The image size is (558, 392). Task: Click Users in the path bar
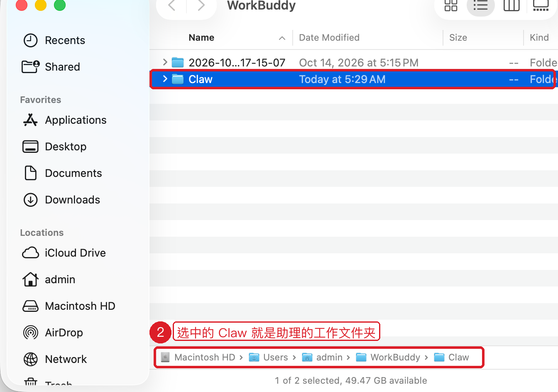[x=269, y=357]
